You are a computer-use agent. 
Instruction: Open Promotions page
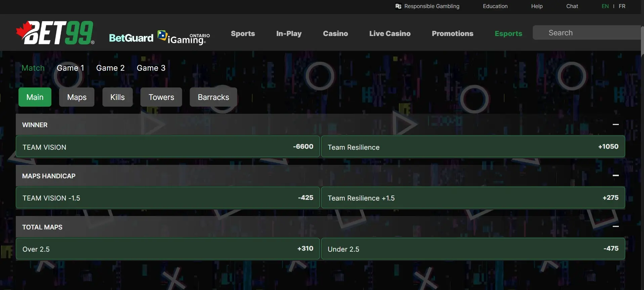(453, 33)
